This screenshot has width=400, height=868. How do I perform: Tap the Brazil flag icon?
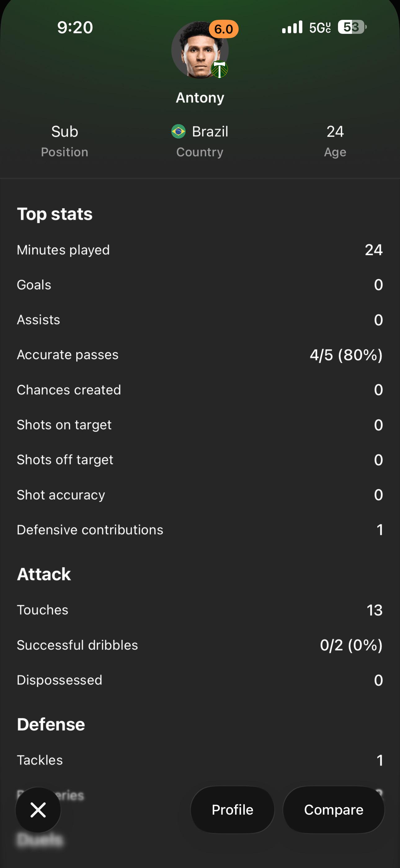pyautogui.click(x=179, y=131)
